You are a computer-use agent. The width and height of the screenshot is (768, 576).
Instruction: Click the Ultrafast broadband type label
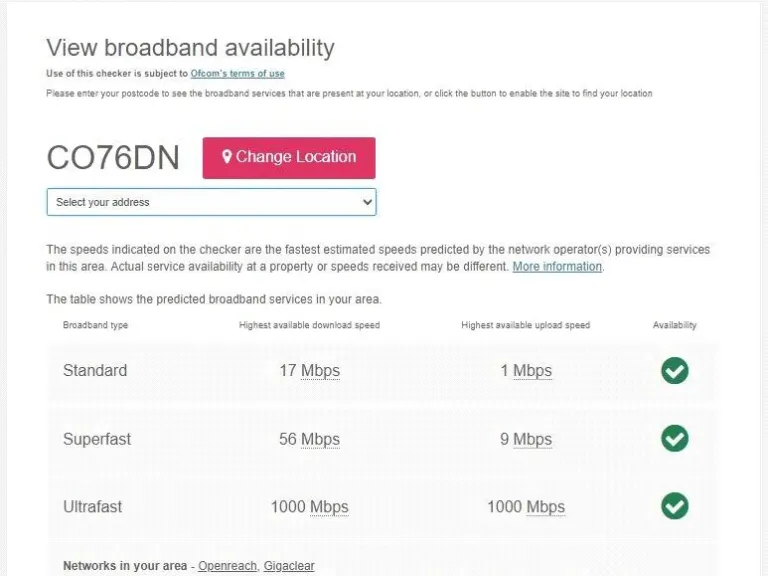click(x=93, y=507)
